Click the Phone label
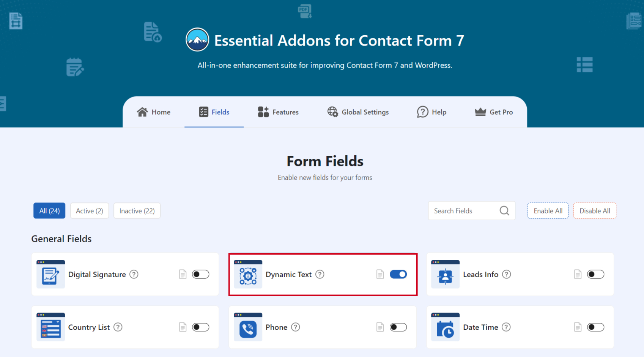The width and height of the screenshot is (644, 357). coord(276,327)
